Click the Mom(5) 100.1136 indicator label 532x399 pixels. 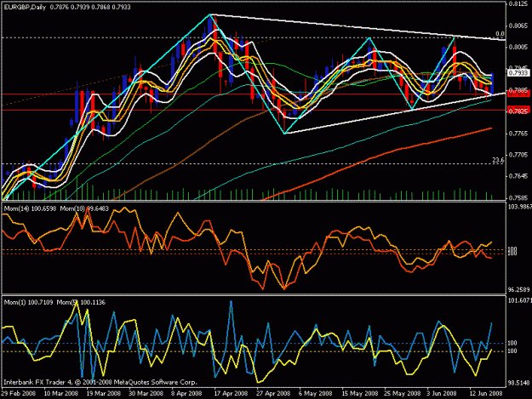pyautogui.click(x=81, y=302)
